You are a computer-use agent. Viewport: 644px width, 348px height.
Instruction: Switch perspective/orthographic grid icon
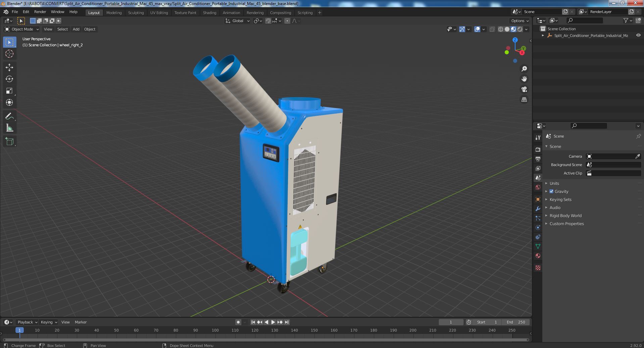524,100
